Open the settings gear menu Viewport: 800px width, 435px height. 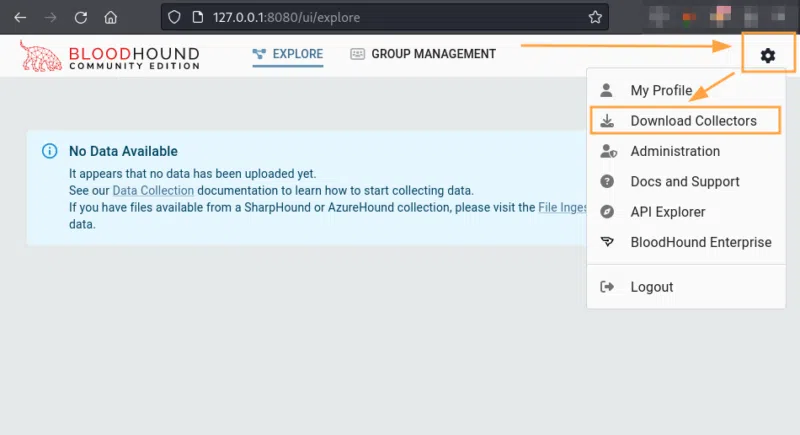[x=767, y=55]
